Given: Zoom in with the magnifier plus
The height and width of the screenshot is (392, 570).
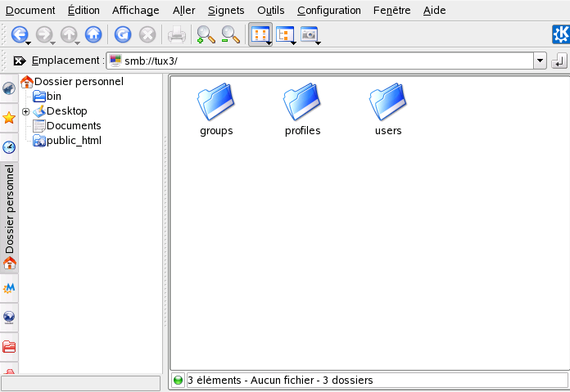Looking at the screenshot, I should [x=206, y=34].
